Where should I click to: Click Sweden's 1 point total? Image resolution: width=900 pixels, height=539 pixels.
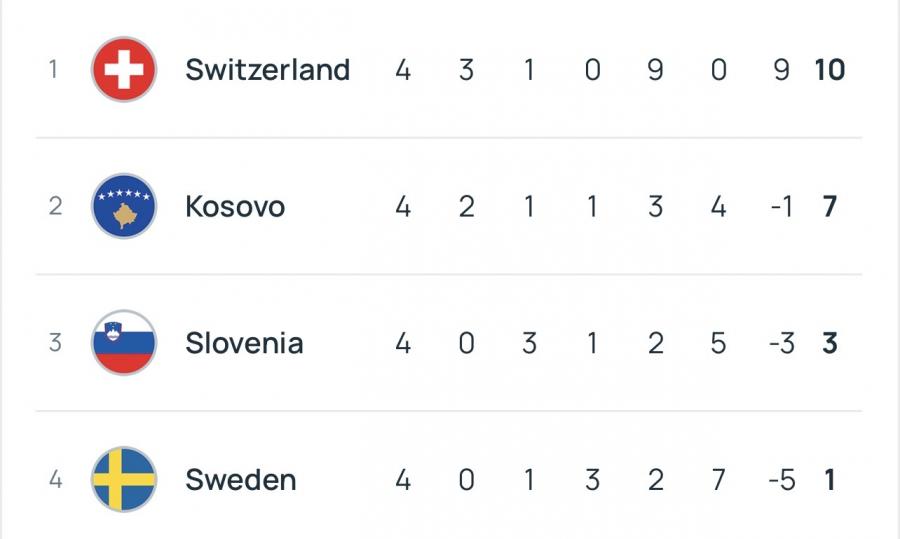(830, 480)
